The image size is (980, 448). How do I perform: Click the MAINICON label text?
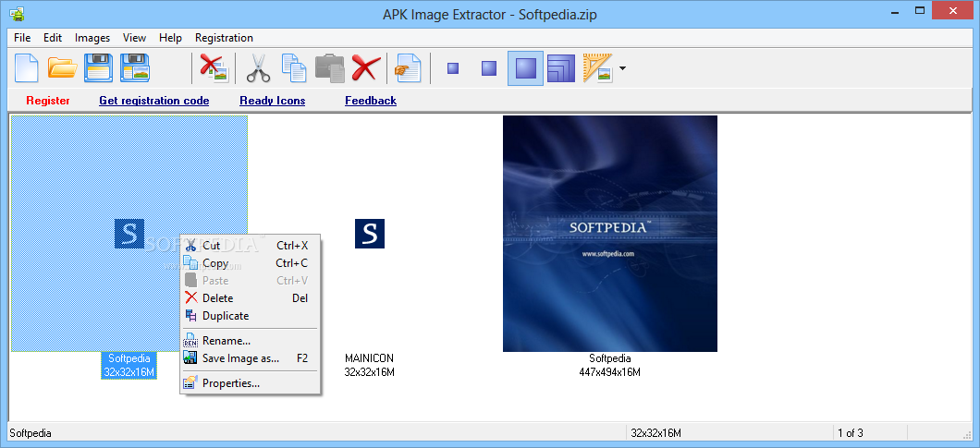pyautogui.click(x=370, y=358)
